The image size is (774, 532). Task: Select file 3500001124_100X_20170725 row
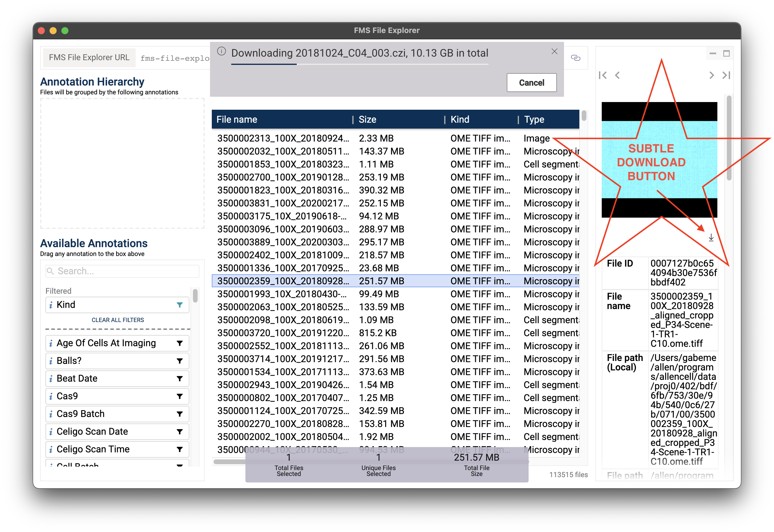pos(395,411)
